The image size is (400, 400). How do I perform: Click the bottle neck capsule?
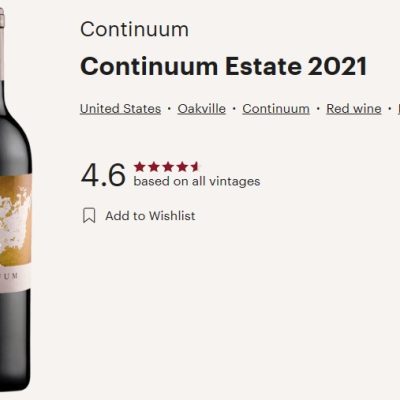[x=2, y=44]
